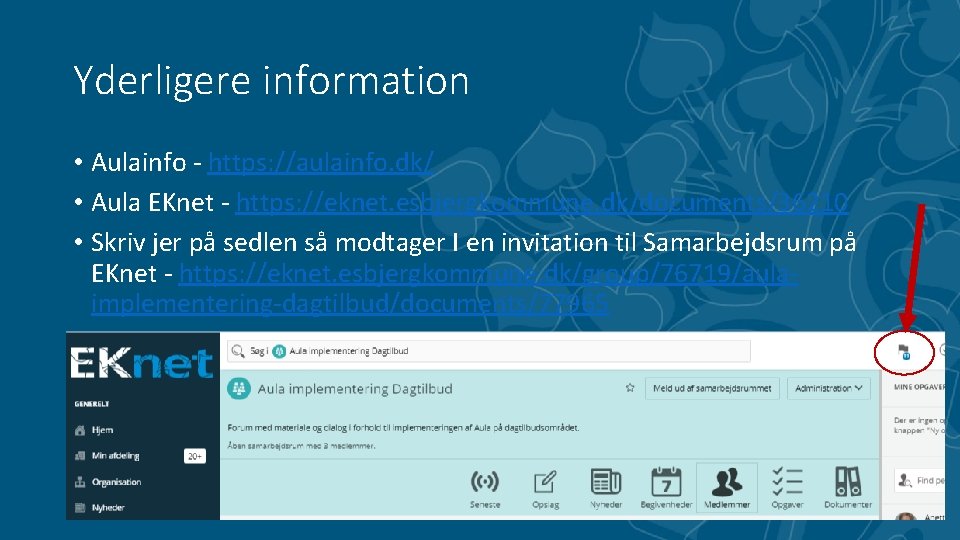This screenshot has height=540, width=960.
Task: Select the Nyheder tab newspaper icon
Action: (x=606, y=481)
